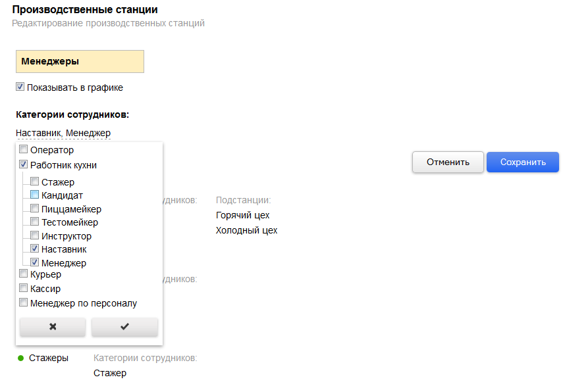565x392 pixels.
Task: Uncheck the Работник кухни checkbox
Action: pyautogui.click(x=24, y=164)
